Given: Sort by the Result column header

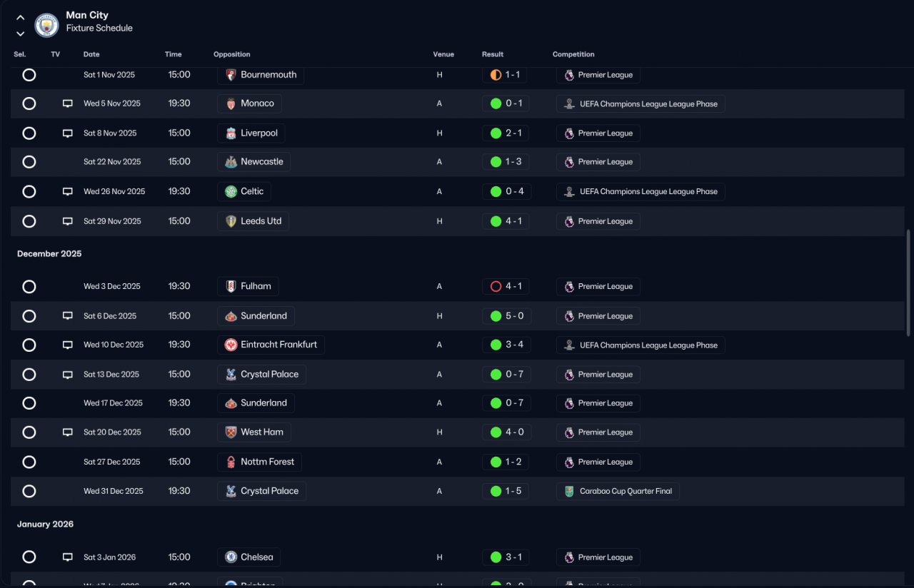Looking at the screenshot, I should pyautogui.click(x=493, y=54).
